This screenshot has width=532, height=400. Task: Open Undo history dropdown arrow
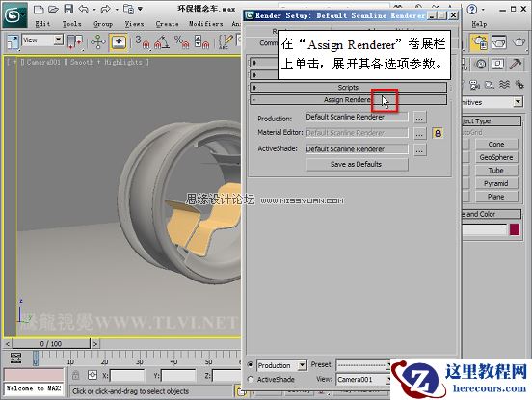click(x=94, y=10)
